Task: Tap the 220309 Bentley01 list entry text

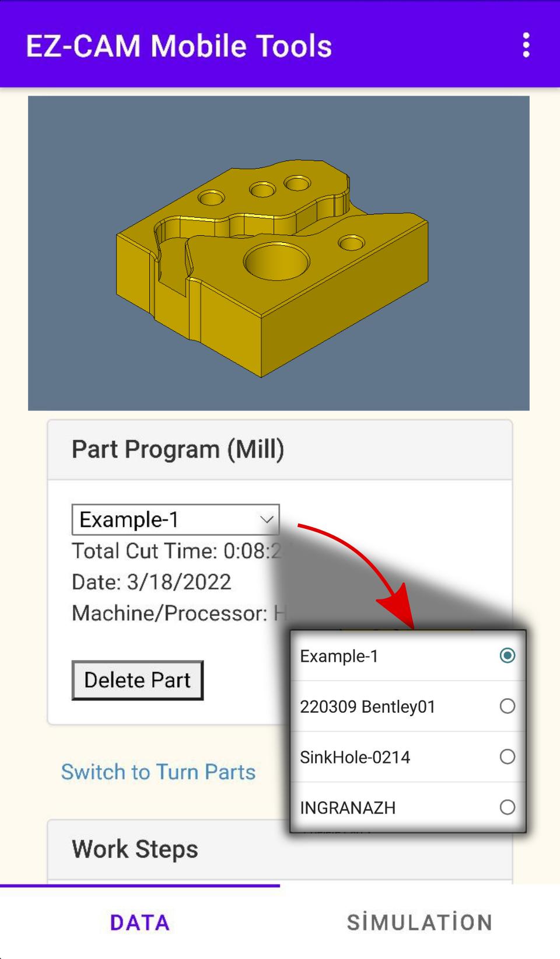Action: pos(367,706)
